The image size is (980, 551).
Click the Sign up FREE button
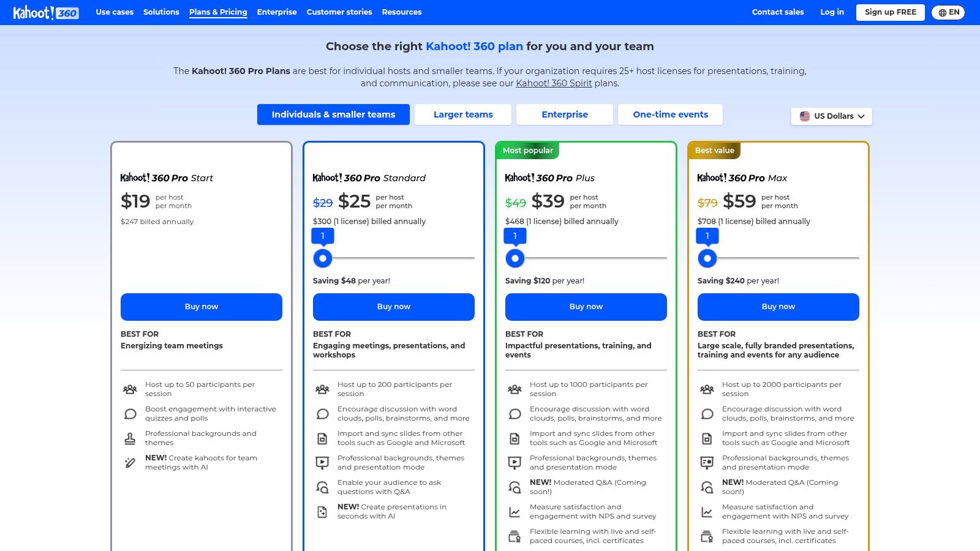(x=891, y=12)
